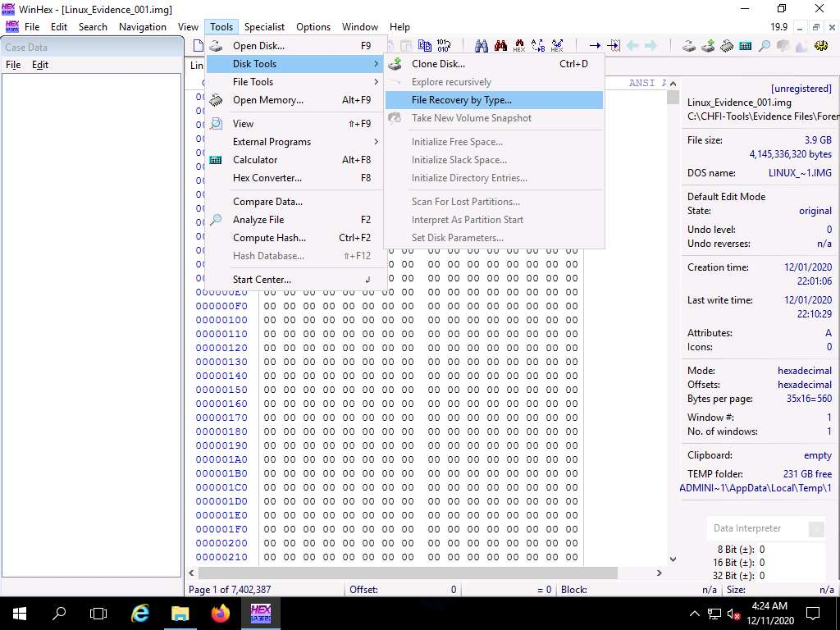The width and height of the screenshot is (840, 630).
Task: Click Compare Data menu entry
Action: (294, 202)
